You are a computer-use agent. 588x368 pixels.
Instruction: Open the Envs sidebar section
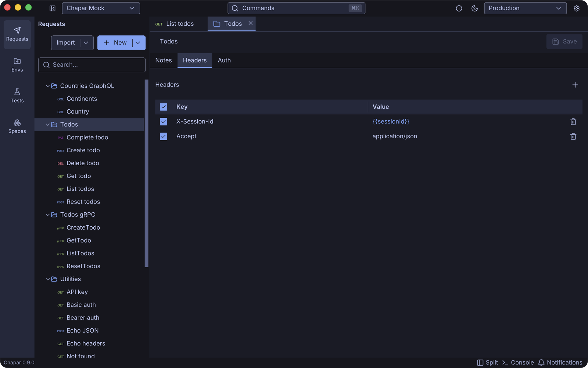click(x=17, y=65)
